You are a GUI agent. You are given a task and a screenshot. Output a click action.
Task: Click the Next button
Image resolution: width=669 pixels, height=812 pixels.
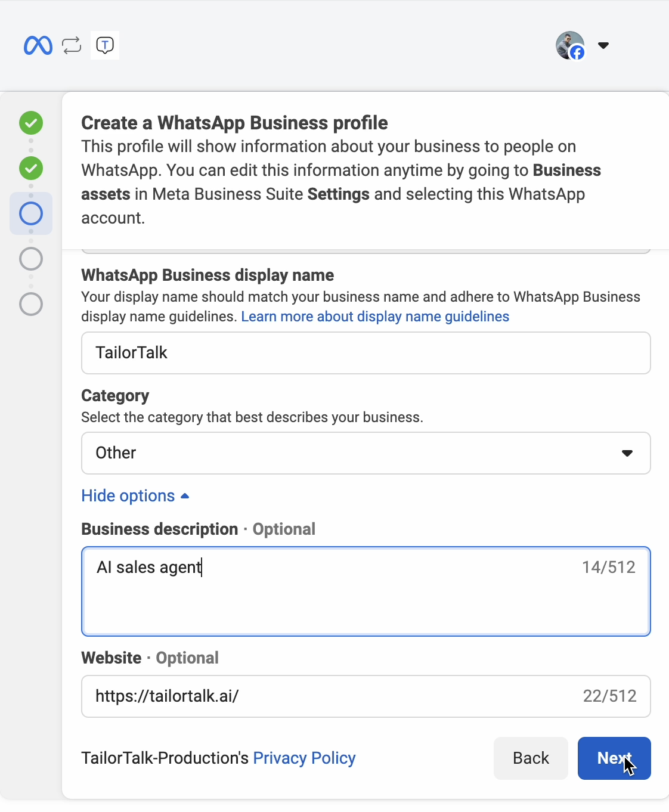(x=614, y=758)
